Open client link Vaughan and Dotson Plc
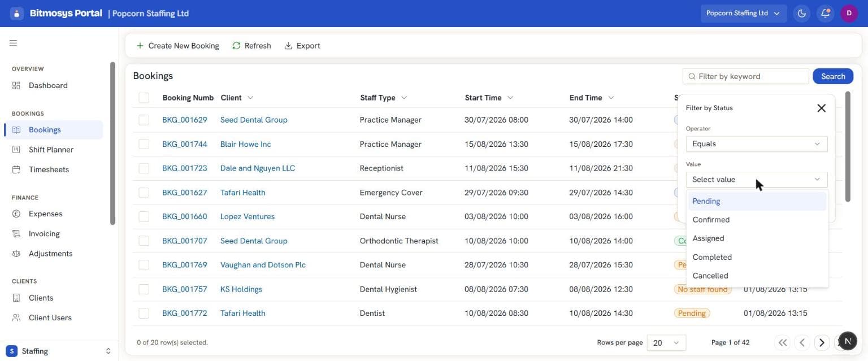The width and height of the screenshot is (868, 361). (263, 265)
